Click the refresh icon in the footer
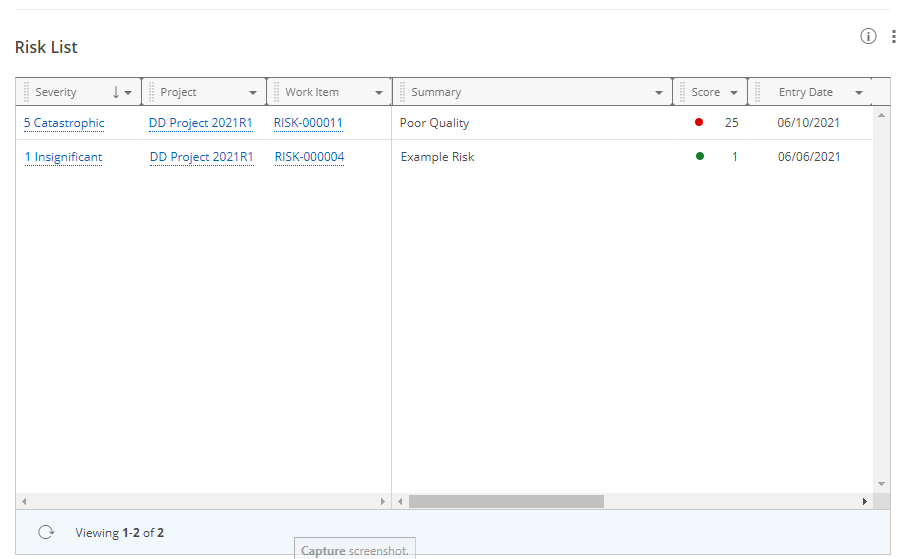This screenshot has height=559, width=906. [45, 532]
